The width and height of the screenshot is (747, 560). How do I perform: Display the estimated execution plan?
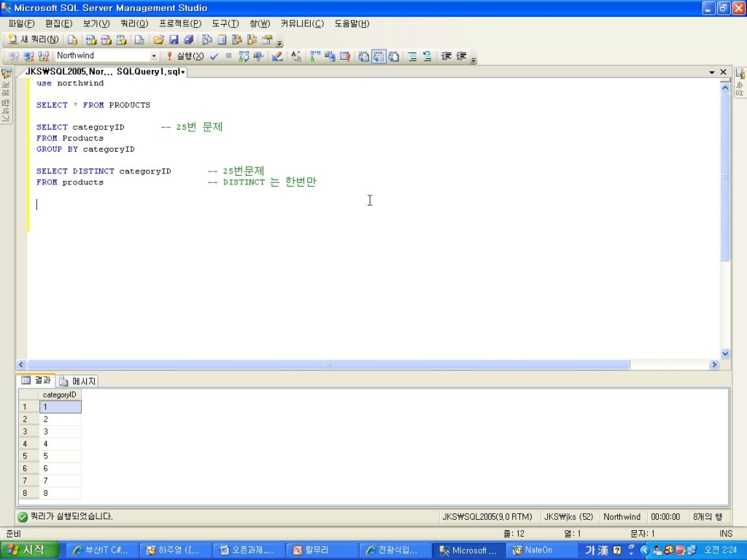pyautogui.click(x=244, y=56)
